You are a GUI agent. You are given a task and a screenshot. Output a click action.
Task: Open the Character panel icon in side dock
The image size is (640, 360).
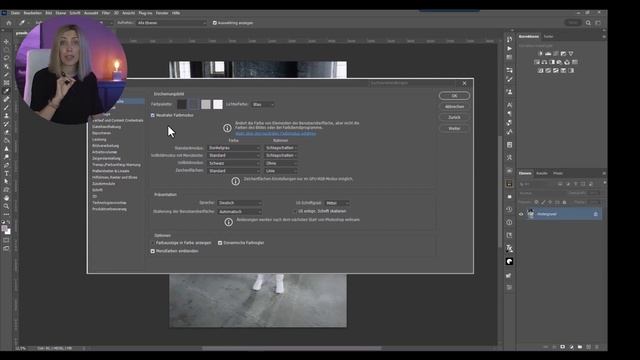click(509, 105)
